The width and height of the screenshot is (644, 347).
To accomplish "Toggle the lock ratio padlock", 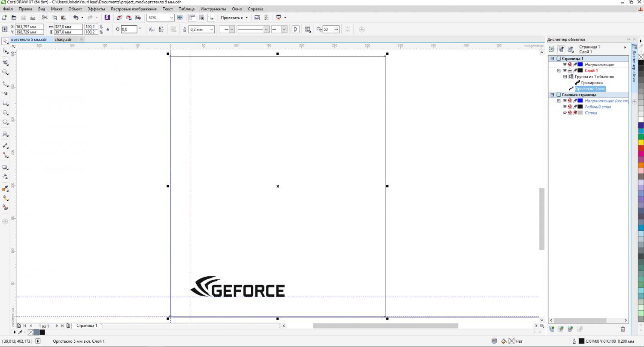I will click(x=107, y=29).
